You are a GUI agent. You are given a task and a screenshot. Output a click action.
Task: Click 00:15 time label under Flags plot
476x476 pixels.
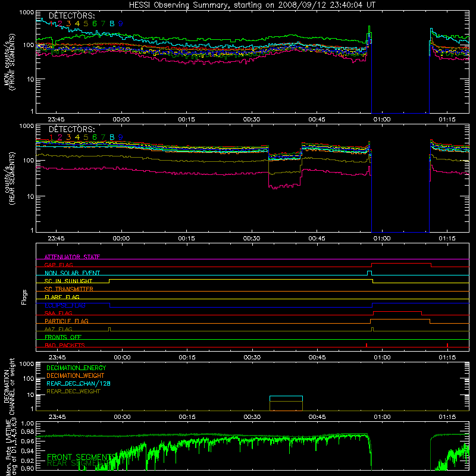coord(187,358)
